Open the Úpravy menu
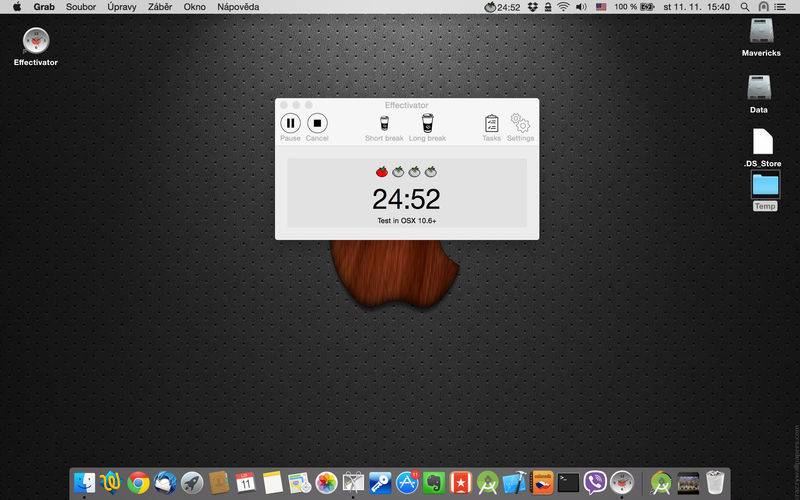This screenshot has width=800, height=500. click(122, 7)
